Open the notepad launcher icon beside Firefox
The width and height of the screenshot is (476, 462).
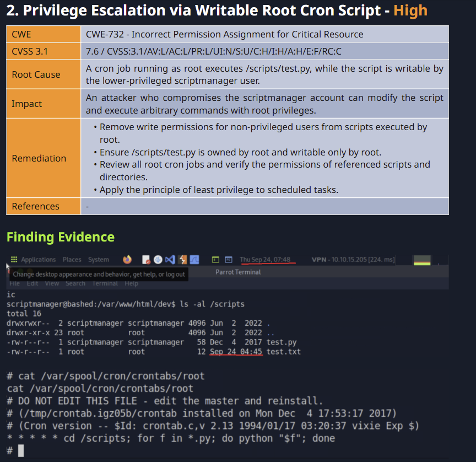[x=146, y=260]
